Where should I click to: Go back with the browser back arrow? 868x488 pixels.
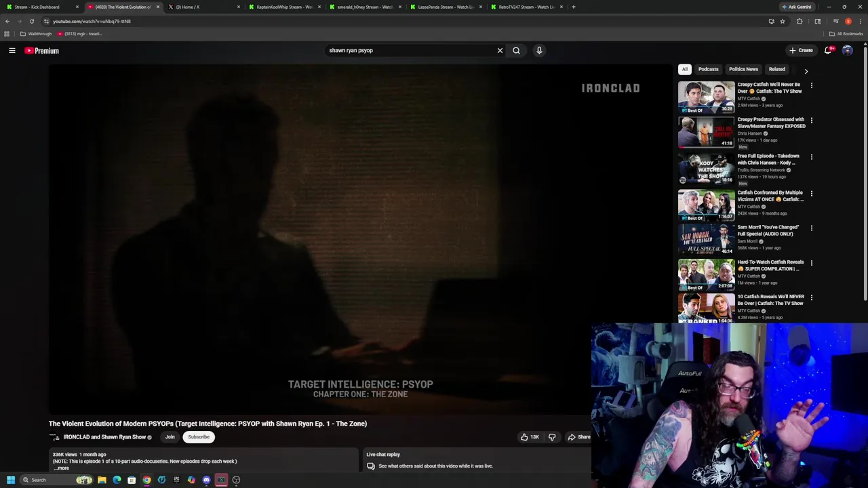click(x=7, y=21)
